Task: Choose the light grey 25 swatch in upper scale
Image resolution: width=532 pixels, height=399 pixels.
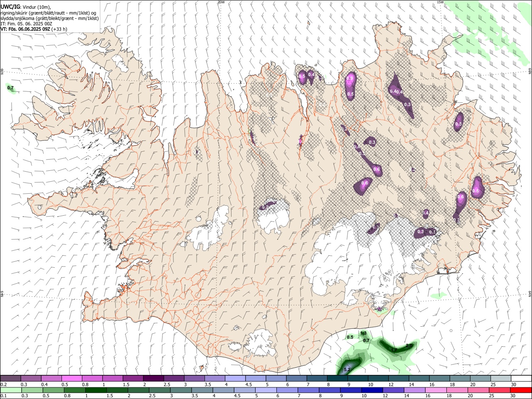Action: click(501, 378)
